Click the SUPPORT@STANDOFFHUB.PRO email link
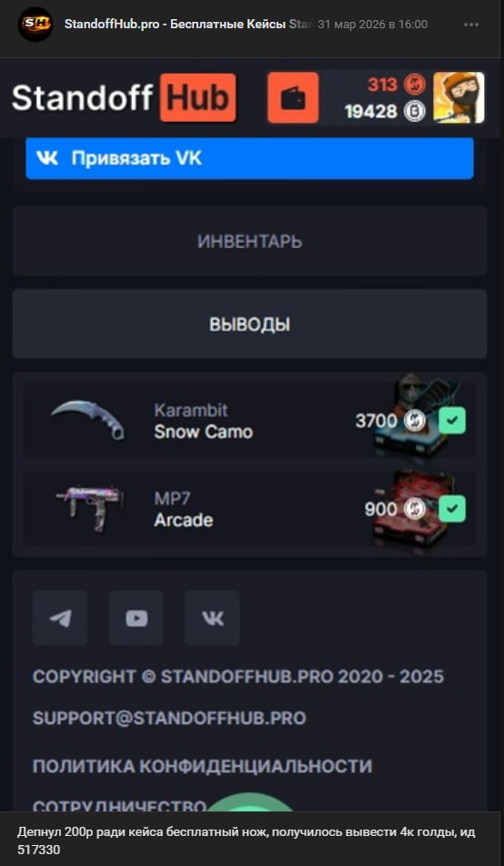504x866 pixels. click(169, 718)
